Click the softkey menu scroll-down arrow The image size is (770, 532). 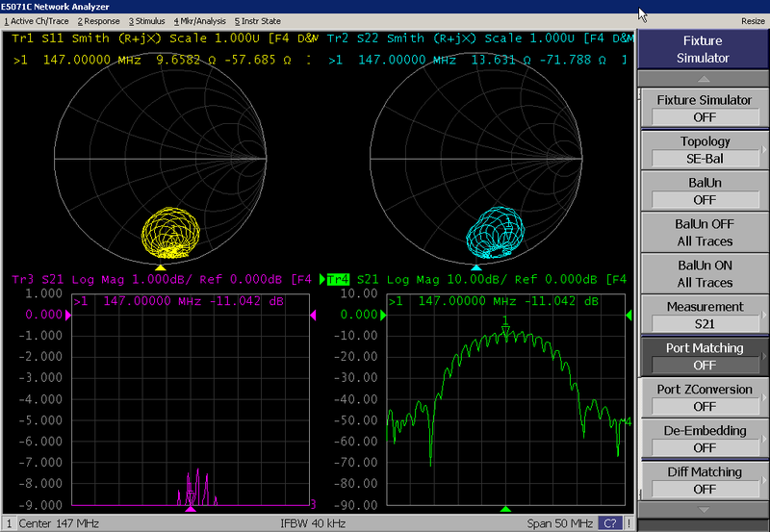(704, 508)
